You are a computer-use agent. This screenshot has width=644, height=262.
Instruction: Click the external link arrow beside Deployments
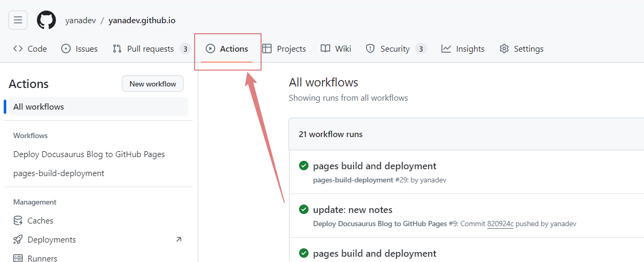click(x=178, y=239)
